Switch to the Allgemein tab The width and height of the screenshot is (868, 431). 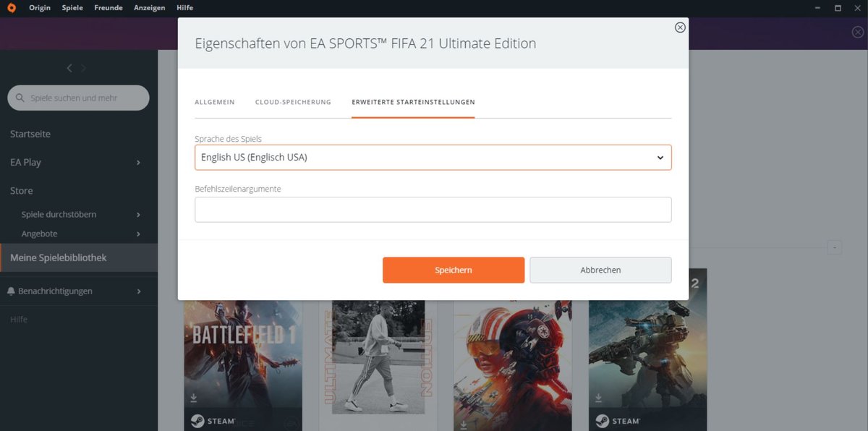coord(215,102)
